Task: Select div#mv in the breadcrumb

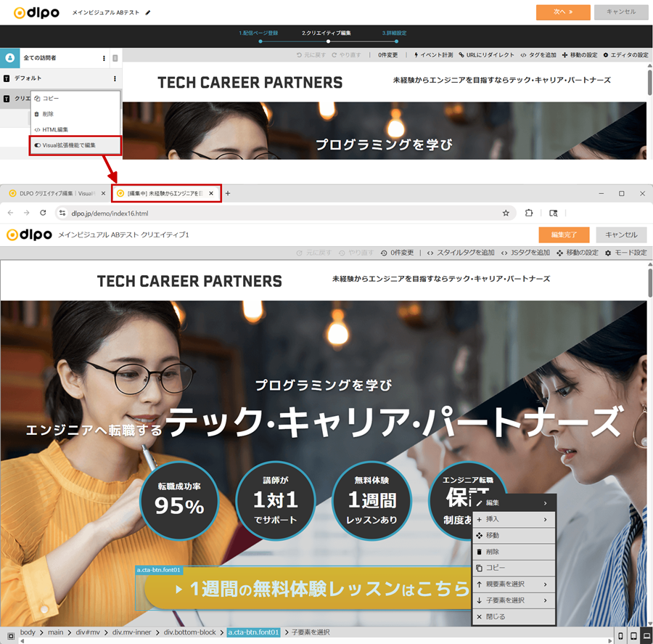Action: tap(88, 632)
